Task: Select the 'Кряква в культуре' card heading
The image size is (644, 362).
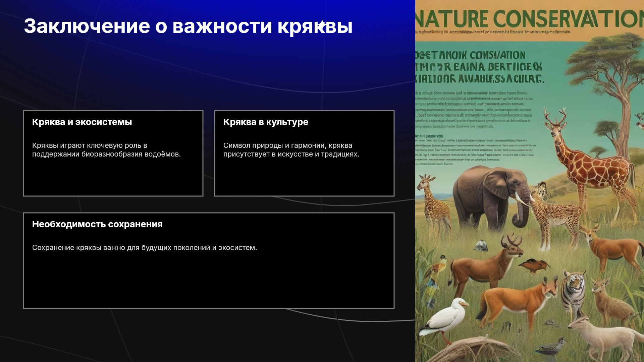Action: (x=266, y=122)
